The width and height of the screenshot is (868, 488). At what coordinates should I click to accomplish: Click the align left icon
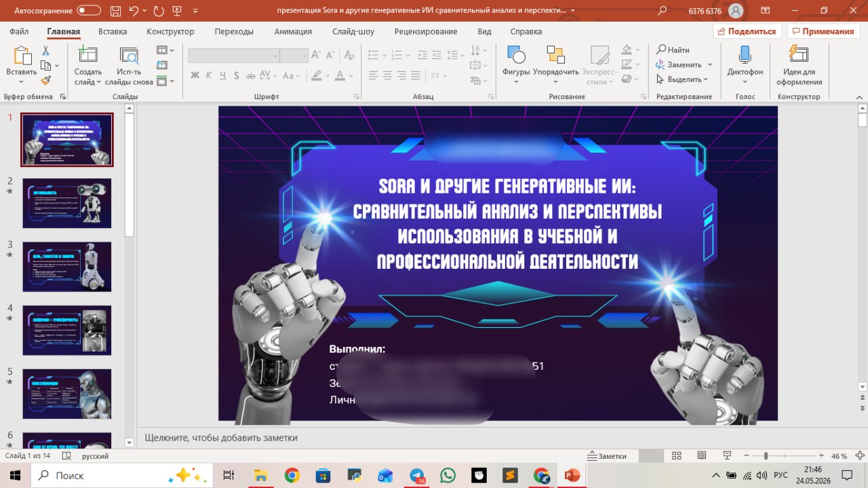(373, 75)
